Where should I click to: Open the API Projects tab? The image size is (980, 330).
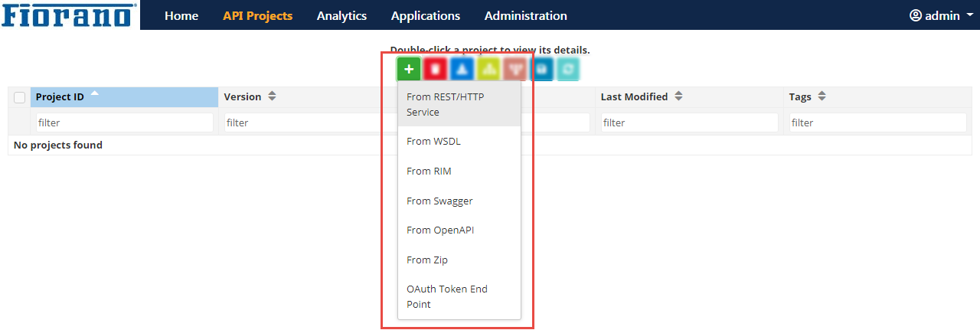click(258, 15)
